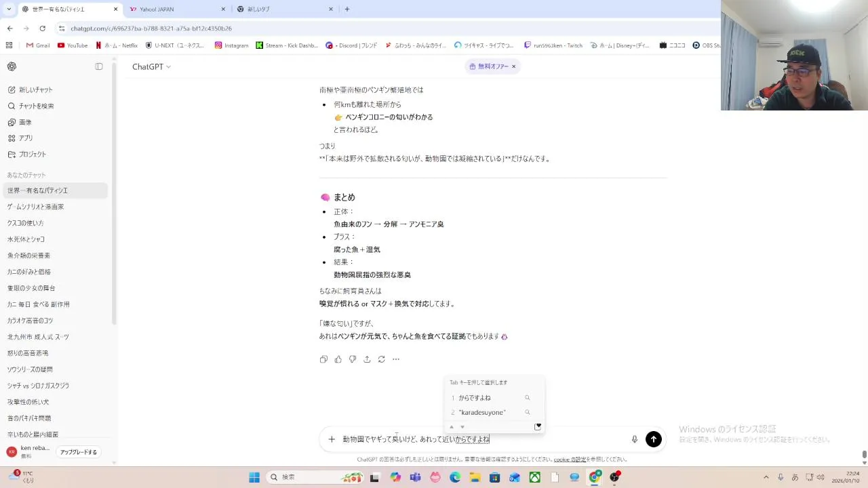The width and height of the screenshot is (868, 488).
Task: Click the IME candidate up arrow
Action: (452, 427)
